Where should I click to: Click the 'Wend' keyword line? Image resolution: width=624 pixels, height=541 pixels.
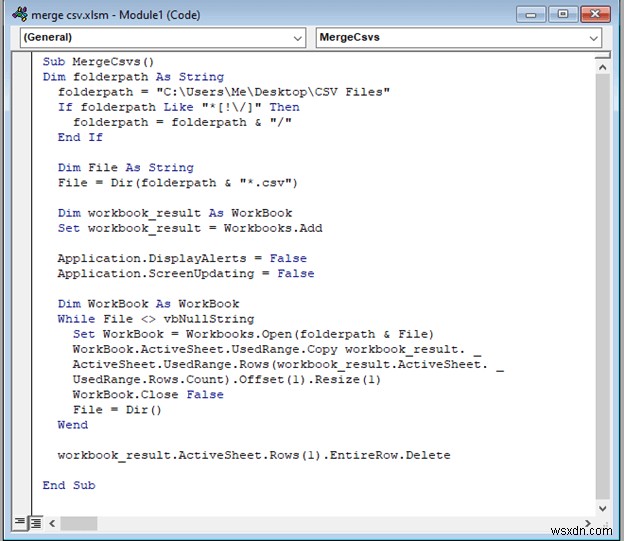pos(72,425)
